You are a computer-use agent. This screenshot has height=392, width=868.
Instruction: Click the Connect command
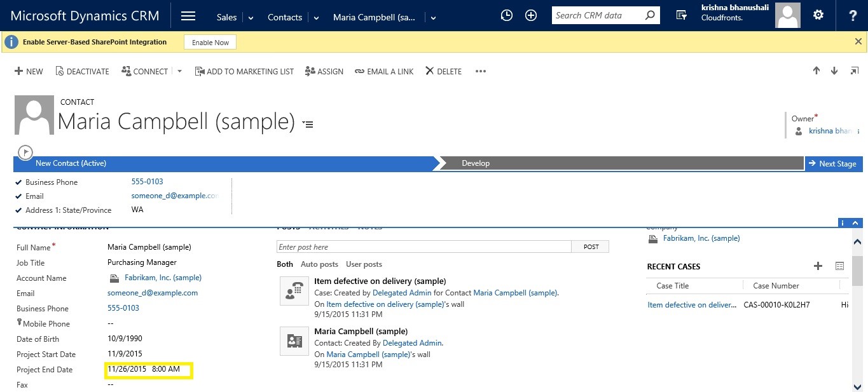pos(145,71)
